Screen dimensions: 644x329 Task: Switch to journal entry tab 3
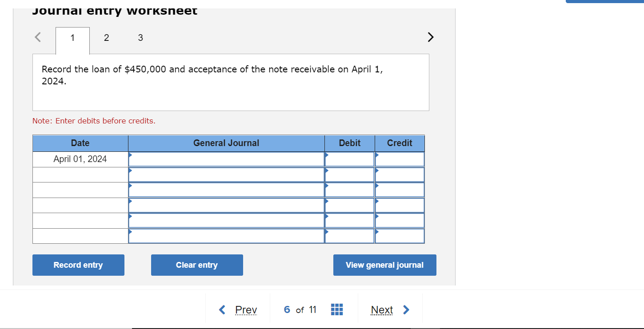click(x=140, y=38)
